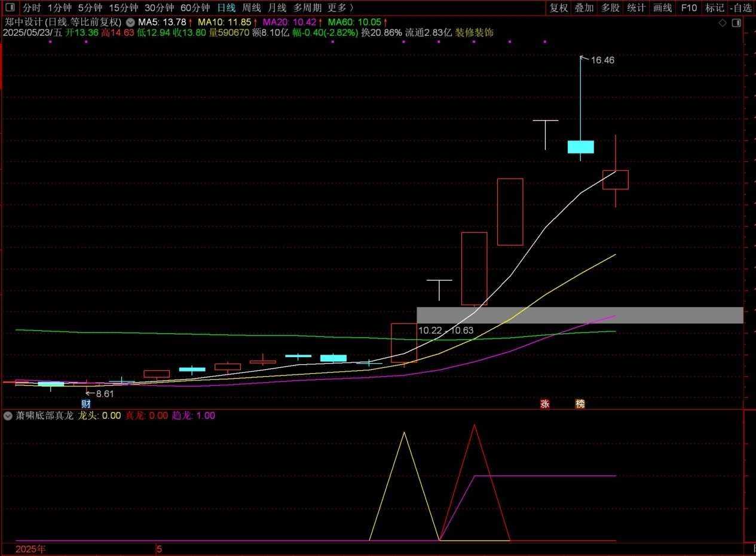Click the gray 10.22 - 10.63 gap zone

580,315
